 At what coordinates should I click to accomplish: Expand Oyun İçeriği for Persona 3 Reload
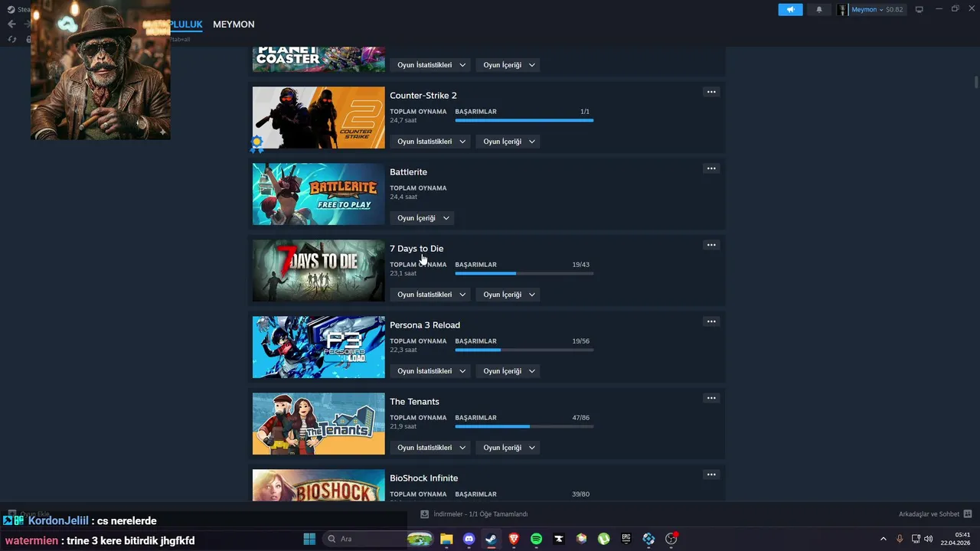pos(509,371)
